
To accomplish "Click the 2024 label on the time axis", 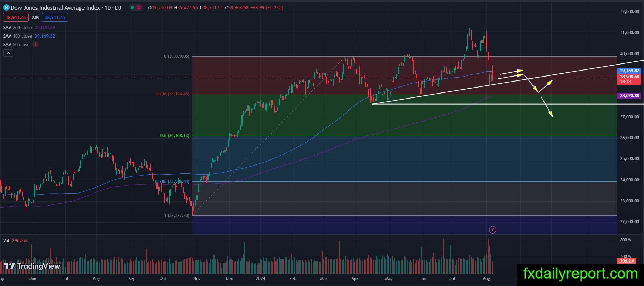I will 260,279.
